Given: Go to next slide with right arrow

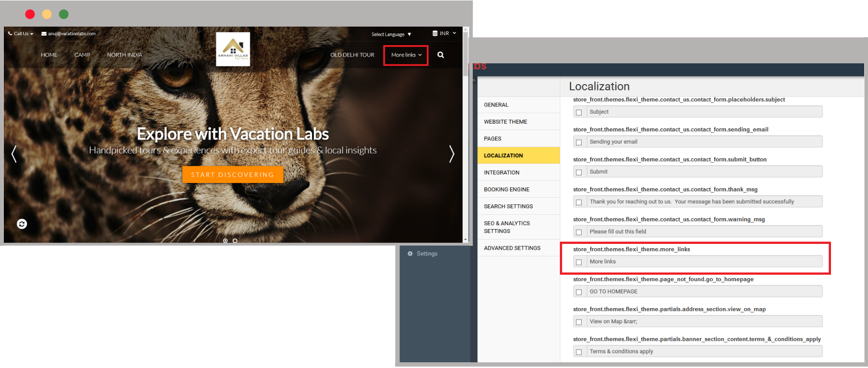Looking at the screenshot, I should [451, 154].
